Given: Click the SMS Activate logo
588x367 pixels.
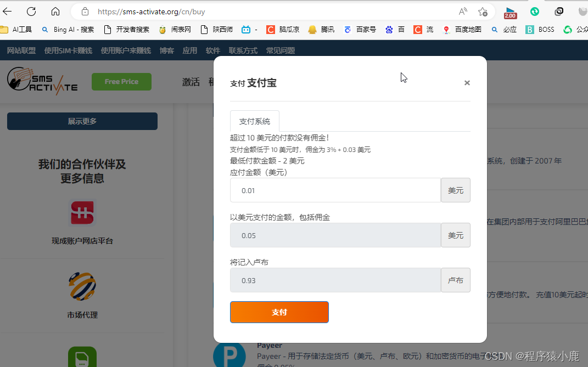Looking at the screenshot, I should point(42,81).
